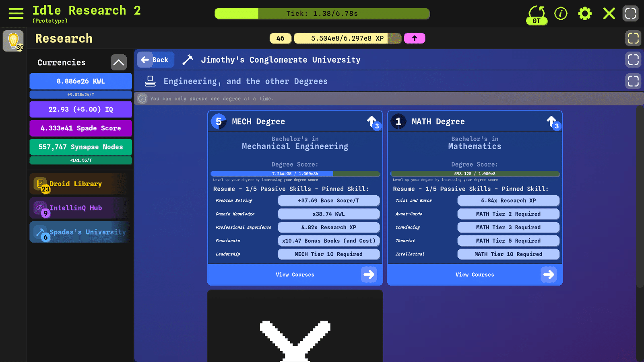Screen dimensions: 644x362
Task: Pin the Domain Knowledge skill x38.74 KWL
Action: [329, 214]
